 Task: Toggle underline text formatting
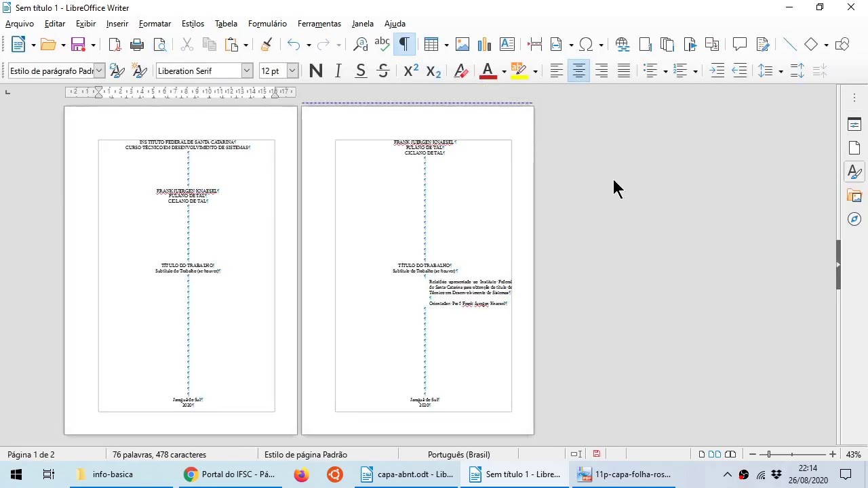pyautogui.click(x=361, y=71)
